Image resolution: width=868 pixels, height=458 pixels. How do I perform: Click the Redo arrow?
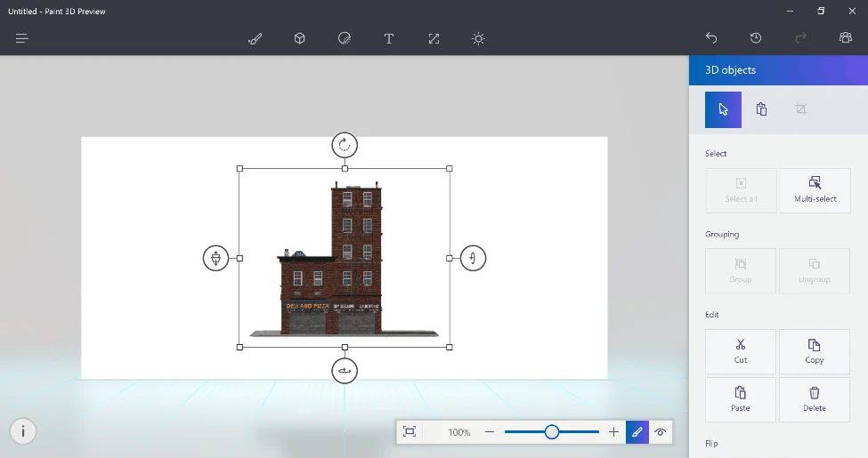point(800,38)
